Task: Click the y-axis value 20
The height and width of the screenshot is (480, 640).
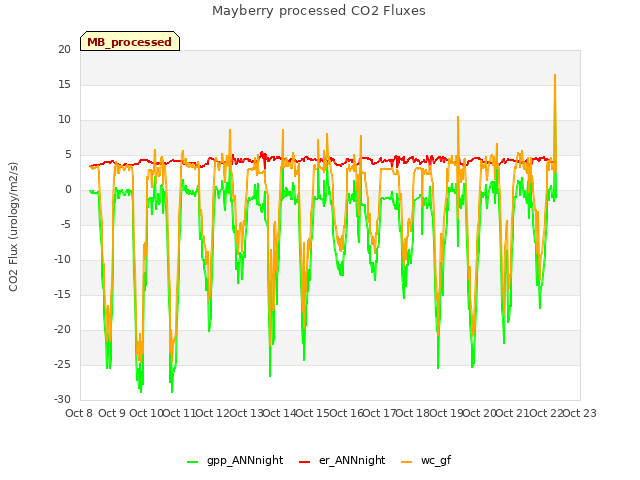Action: [64, 49]
